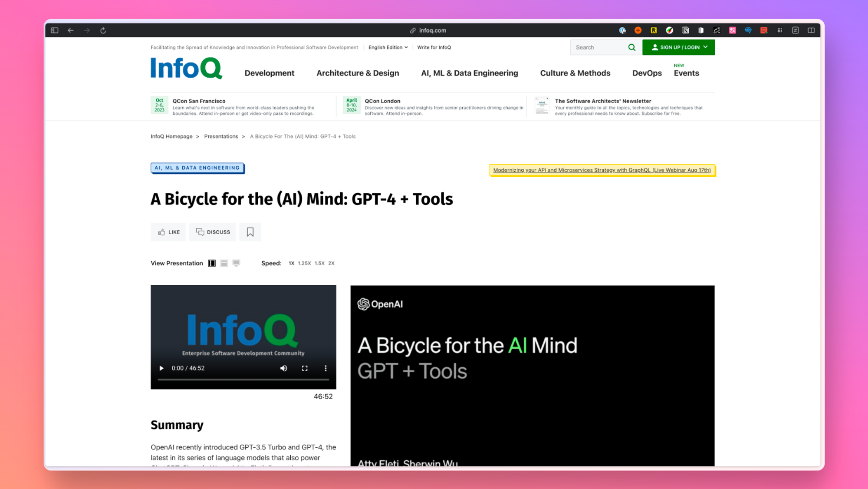Screen dimensions: 868x489
Task: Select the side-by-side presentation view icon
Action: click(x=212, y=263)
